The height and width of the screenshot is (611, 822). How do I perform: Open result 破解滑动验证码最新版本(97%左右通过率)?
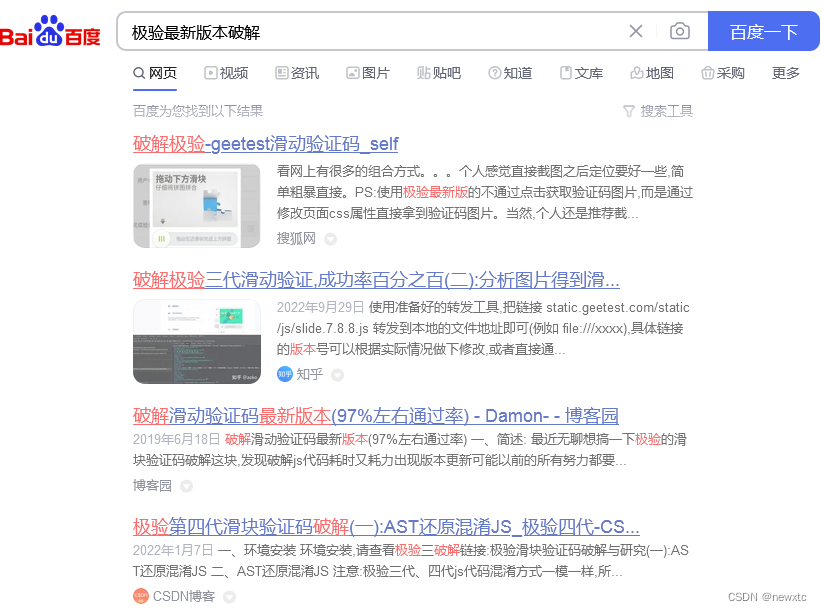tap(375, 416)
